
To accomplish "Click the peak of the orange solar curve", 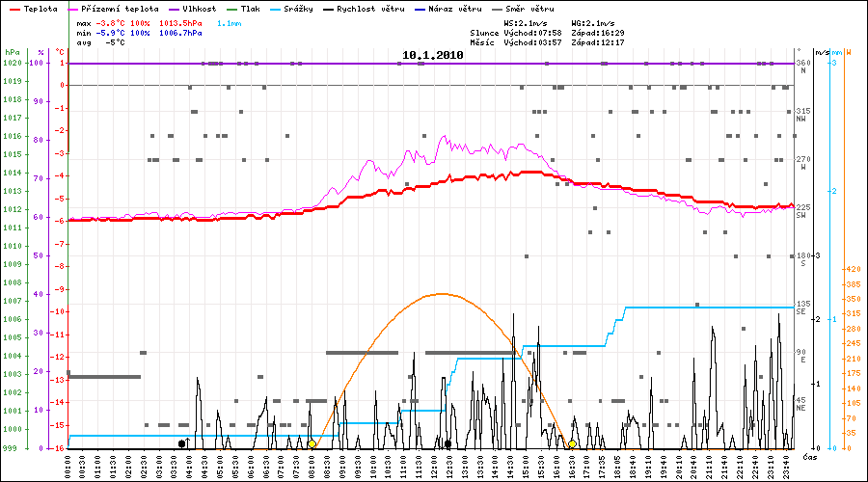I will pyautogui.click(x=442, y=294).
